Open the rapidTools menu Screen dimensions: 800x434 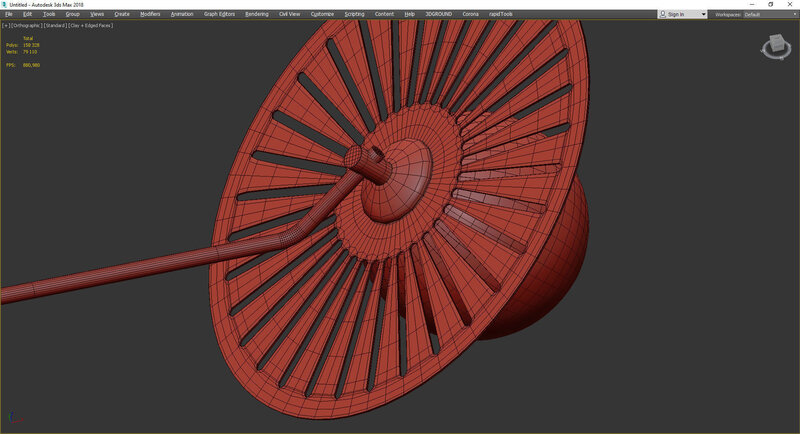point(503,15)
